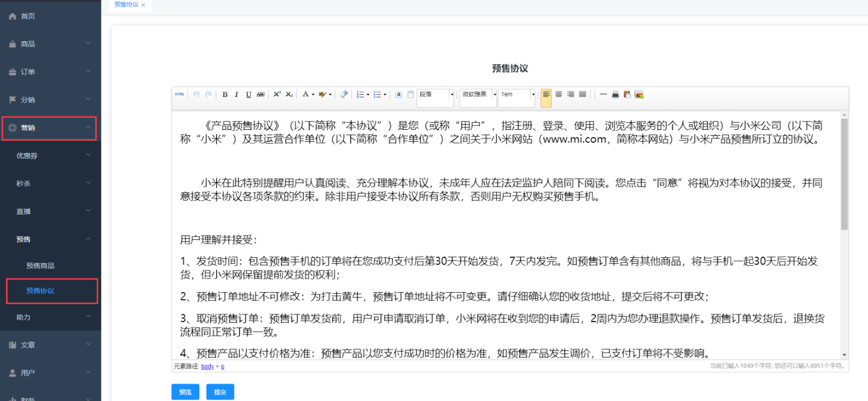Apply the text background highlight color
868x401 pixels.
(x=322, y=94)
